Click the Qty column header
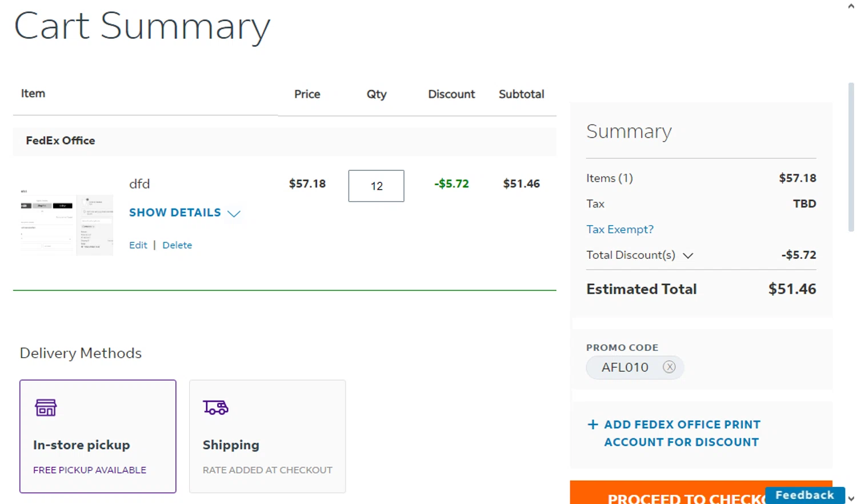 click(x=377, y=94)
